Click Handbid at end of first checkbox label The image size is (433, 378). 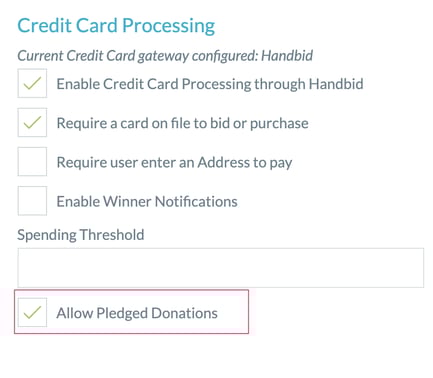(x=336, y=84)
